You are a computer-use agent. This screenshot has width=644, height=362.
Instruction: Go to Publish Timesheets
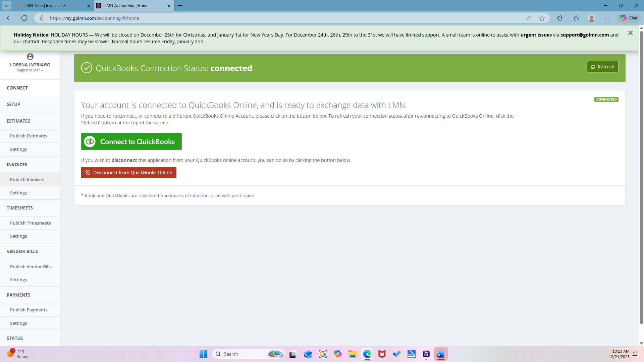(x=30, y=223)
